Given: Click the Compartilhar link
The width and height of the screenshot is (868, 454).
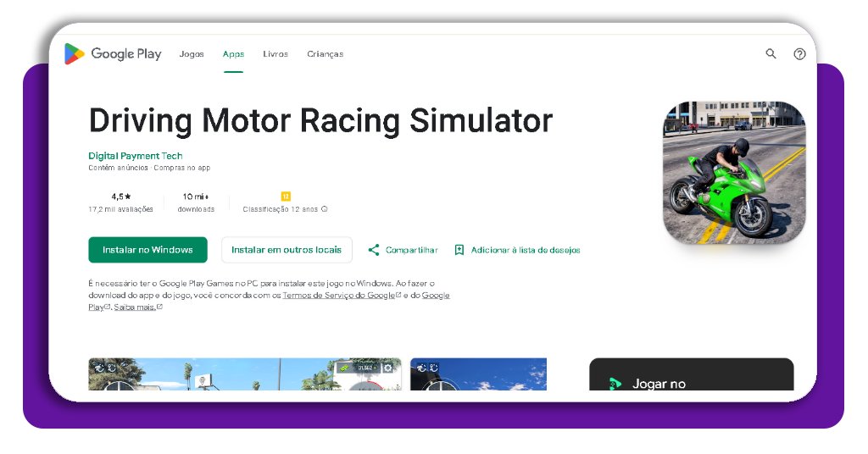Looking at the screenshot, I should tap(411, 250).
